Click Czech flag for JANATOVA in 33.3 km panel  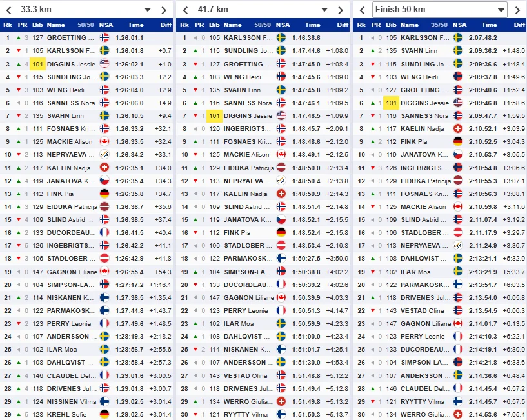click(x=104, y=181)
